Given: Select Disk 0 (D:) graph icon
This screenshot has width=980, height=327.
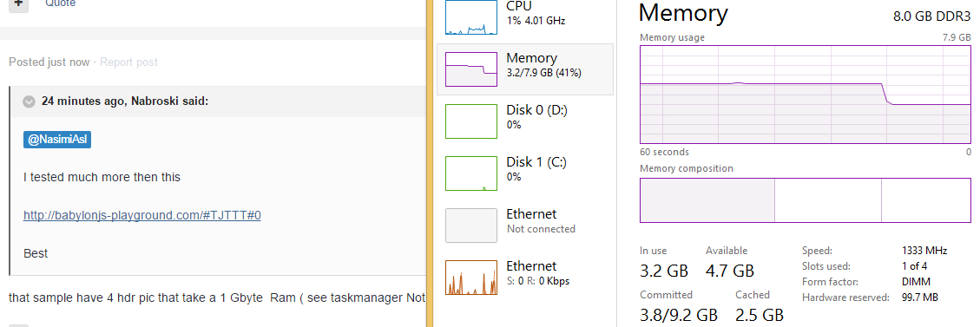Looking at the screenshot, I should coord(471,121).
